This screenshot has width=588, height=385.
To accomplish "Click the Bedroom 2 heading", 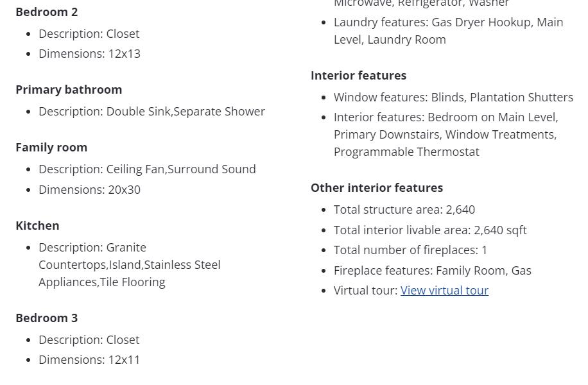I will [47, 12].
